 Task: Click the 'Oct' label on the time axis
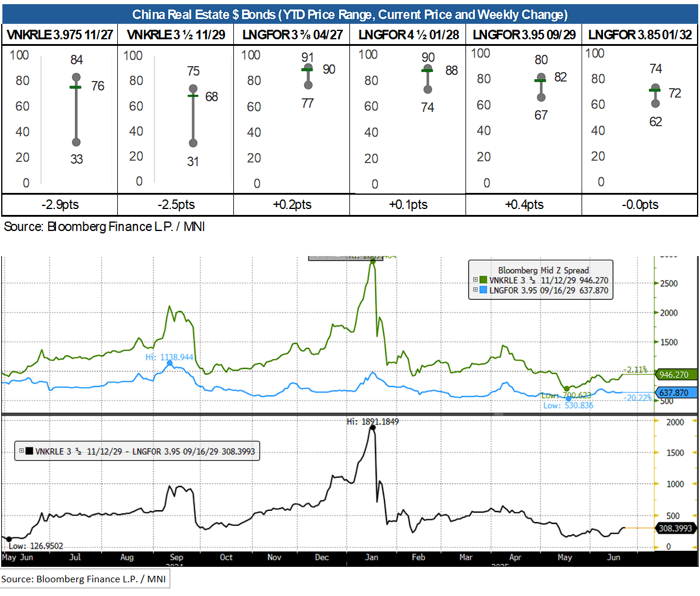pyautogui.click(x=226, y=557)
